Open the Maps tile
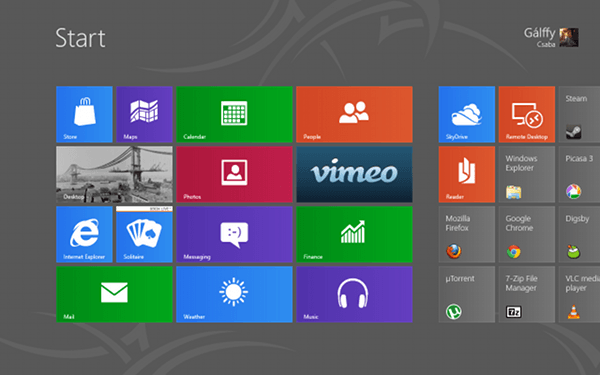The width and height of the screenshot is (600, 375). (x=144, y=114)
